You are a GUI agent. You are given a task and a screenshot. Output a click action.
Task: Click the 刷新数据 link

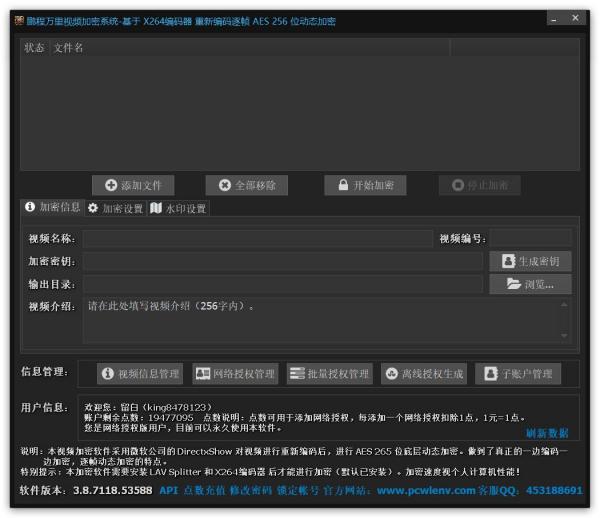click(547, 433)
